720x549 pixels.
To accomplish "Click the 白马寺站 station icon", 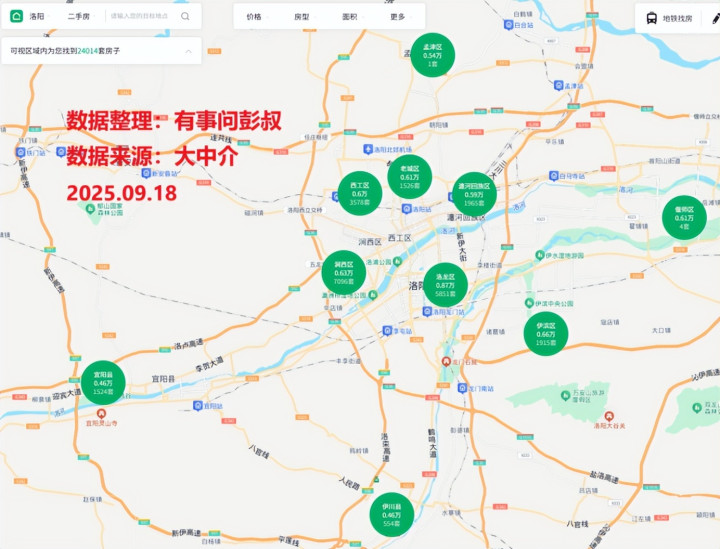I will click(x=554, y=176).
